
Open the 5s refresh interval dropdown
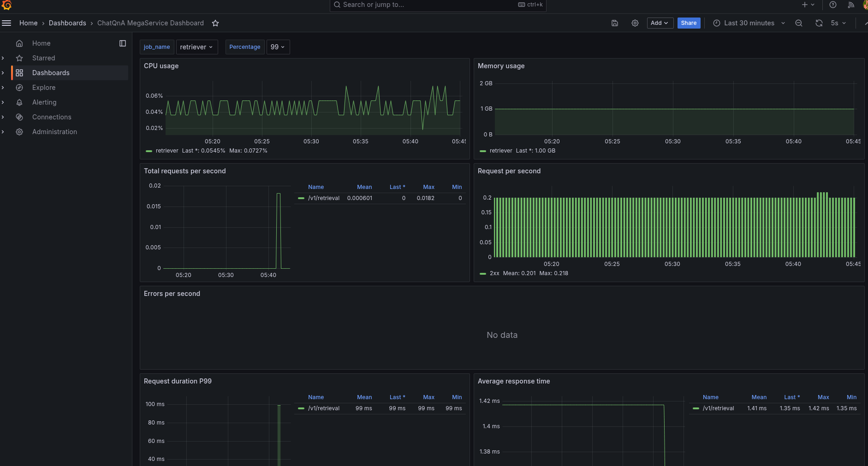(x=838, y=23)
